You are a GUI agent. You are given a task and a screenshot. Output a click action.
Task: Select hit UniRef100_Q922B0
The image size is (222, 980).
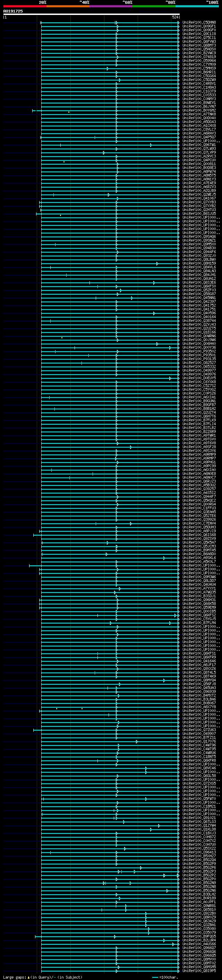[199, 913]
